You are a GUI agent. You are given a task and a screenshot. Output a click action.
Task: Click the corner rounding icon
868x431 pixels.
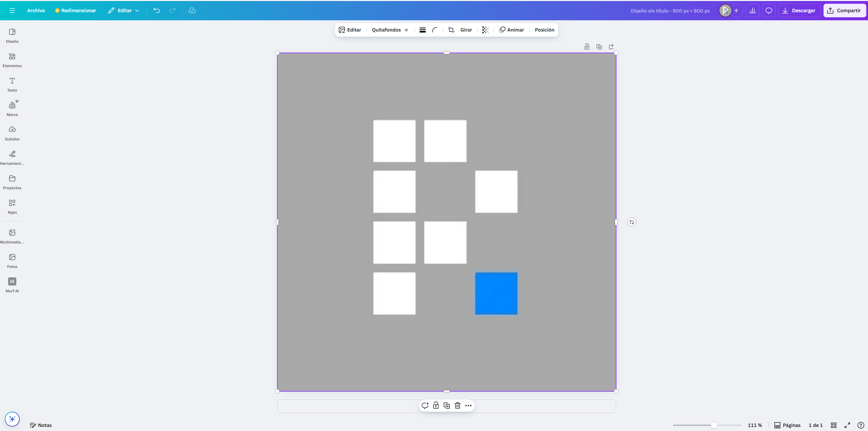pos(435,30)
